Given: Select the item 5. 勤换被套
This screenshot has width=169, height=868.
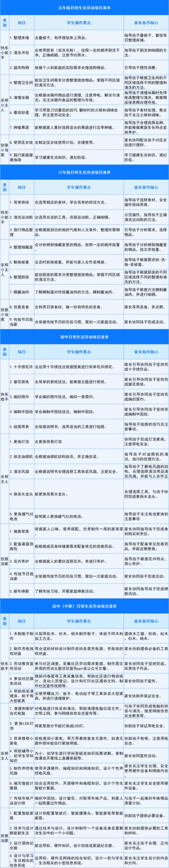Looking at the screenshot, I should pyautogui.click(x=19, y=262).
